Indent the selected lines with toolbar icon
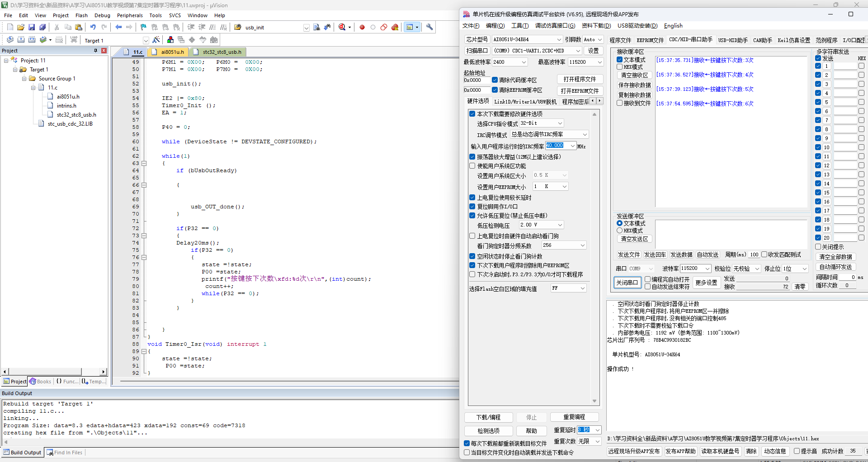Screen dimensions: 868x462 191,27
